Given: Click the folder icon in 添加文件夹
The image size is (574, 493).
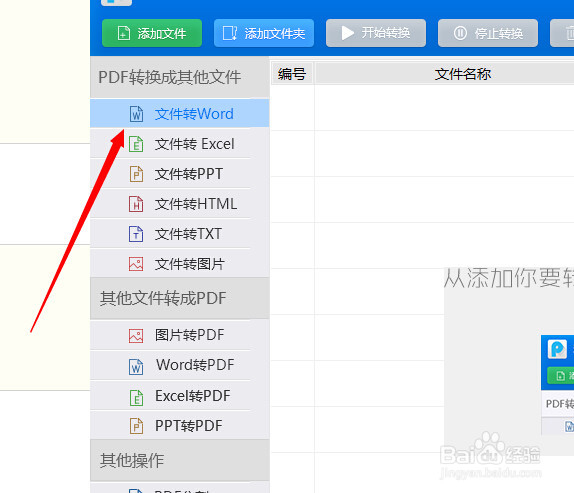Looking at the screenshot, I should [230, 33].
